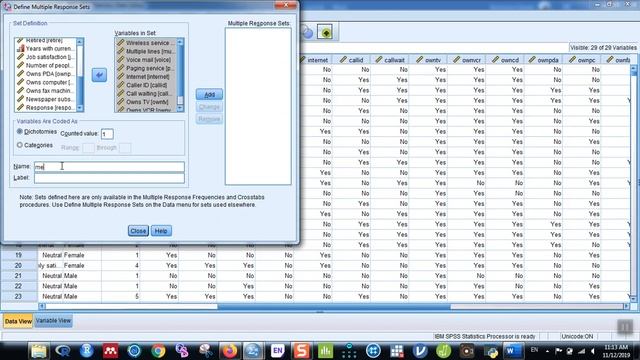Select 'Owns TV [owntv]' in Variables in Set

(x=146, y=102)
